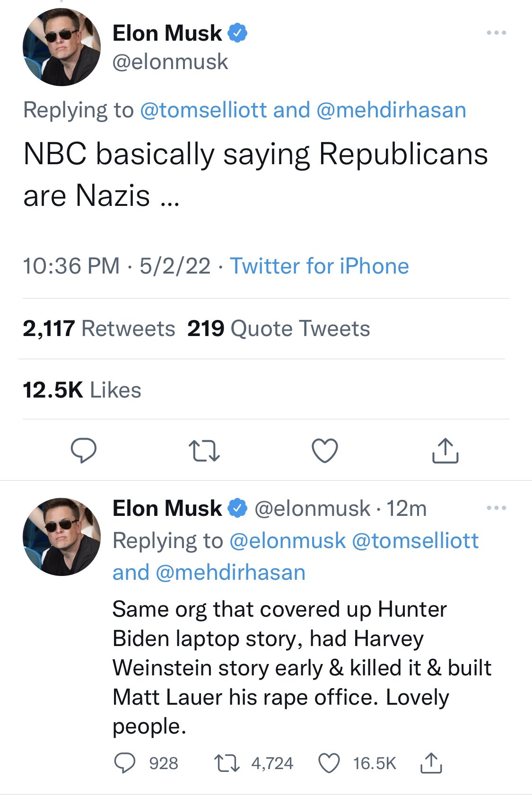Open the @tomselliott mention in main tweet header
This screenshot has width=532, height=797.
203,110
